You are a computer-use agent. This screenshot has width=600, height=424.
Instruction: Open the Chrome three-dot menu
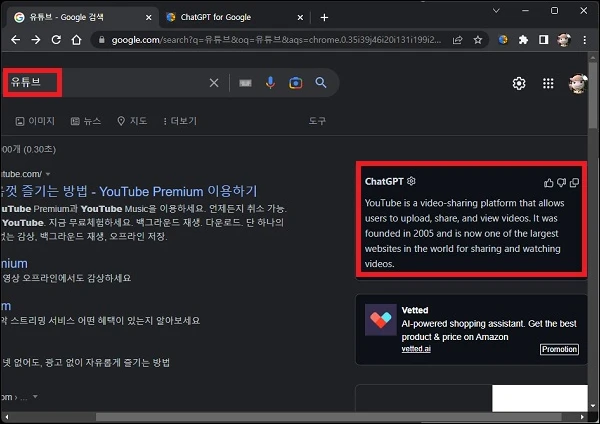584,40
